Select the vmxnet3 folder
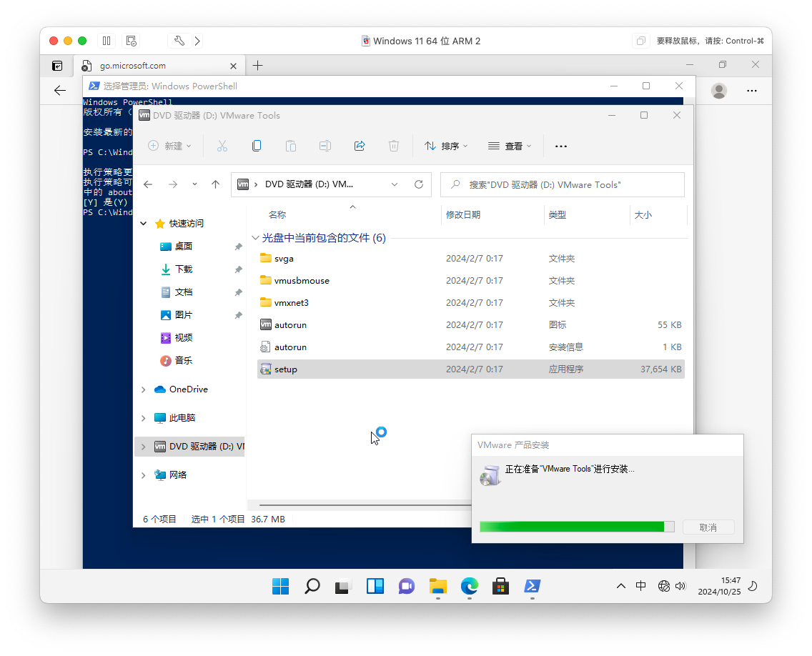 click(x=471, y=303)
